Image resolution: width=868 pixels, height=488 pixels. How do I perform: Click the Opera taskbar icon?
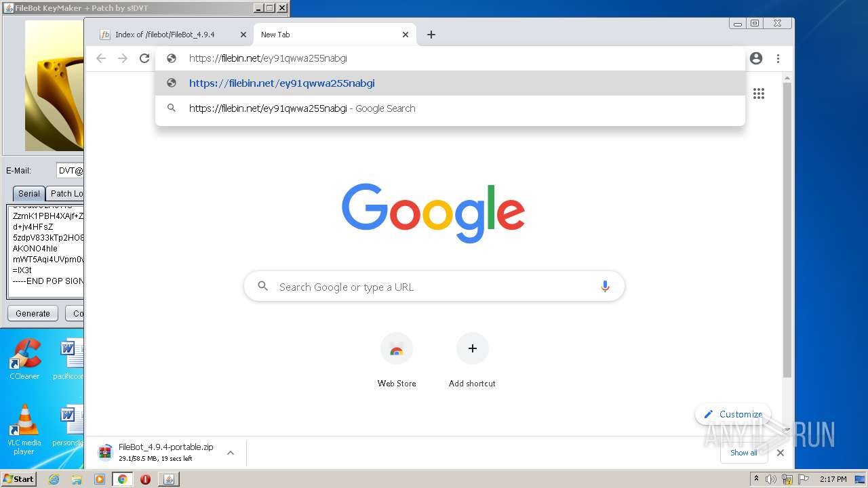[145, 479]
